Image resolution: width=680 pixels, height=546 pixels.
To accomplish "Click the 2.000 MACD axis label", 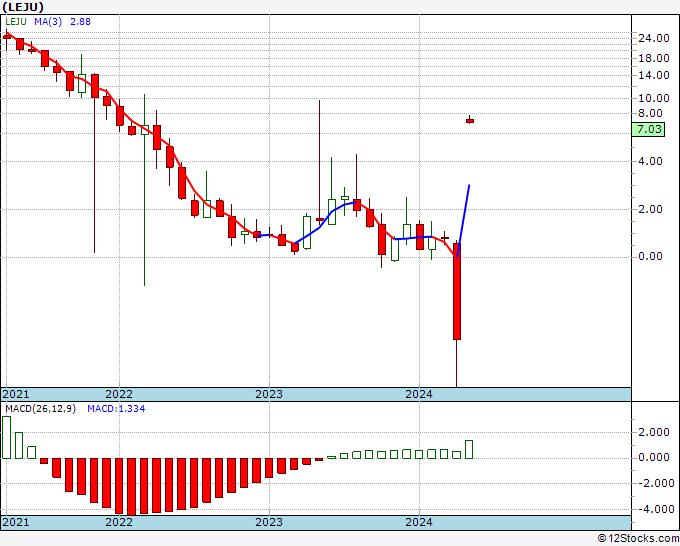I will point(654,432).
